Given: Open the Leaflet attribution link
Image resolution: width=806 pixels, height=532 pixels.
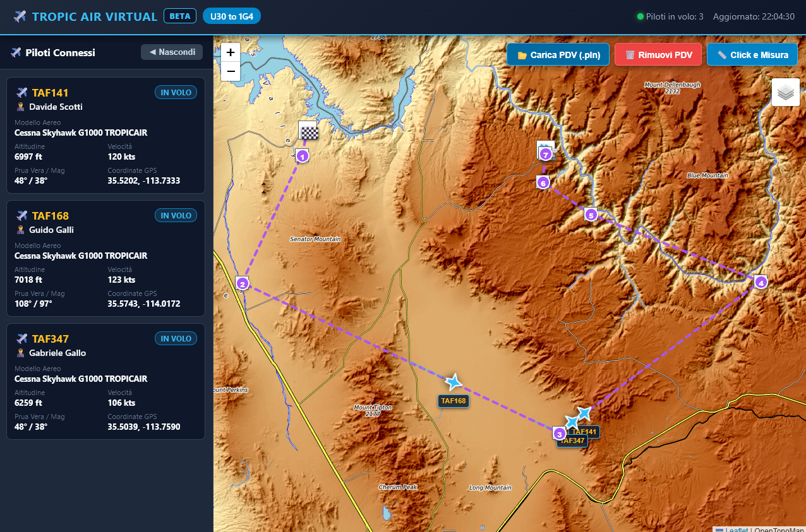Looking at the screenshot, I should pyautogui.click(x=737, y=530).
